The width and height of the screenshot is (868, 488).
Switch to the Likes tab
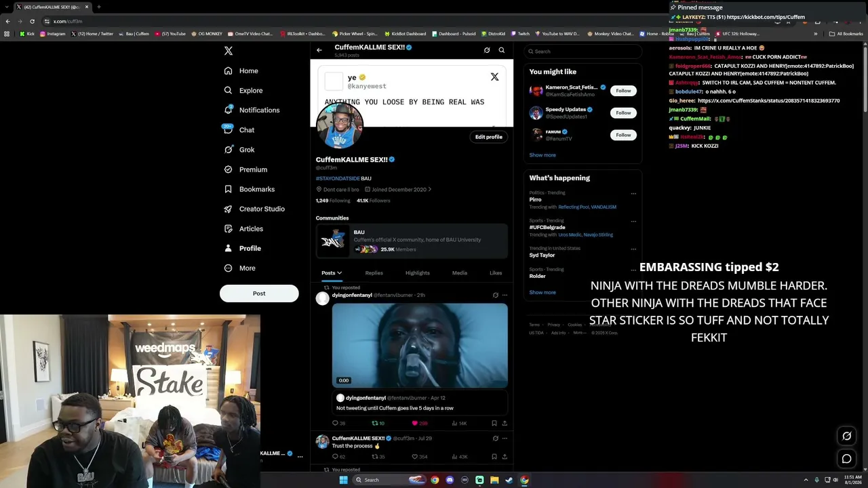496,273
